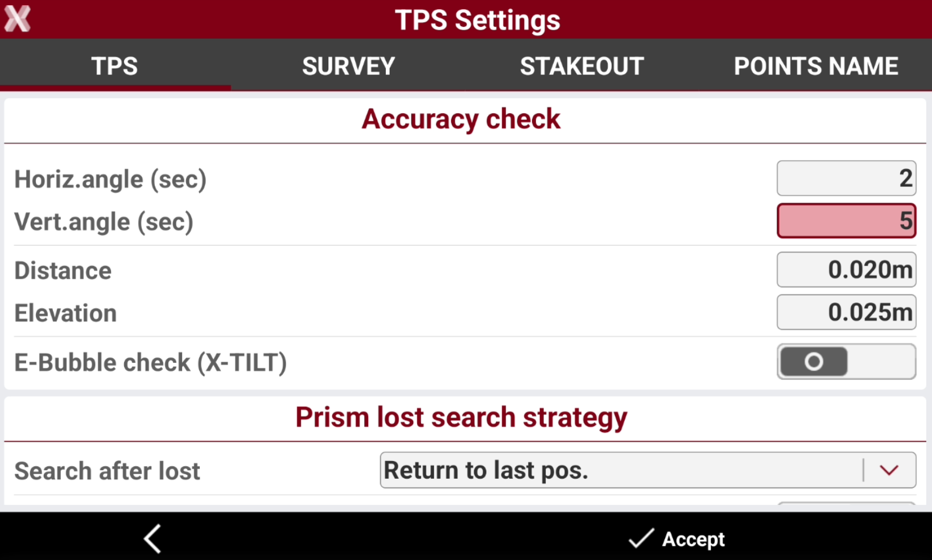Toggle the E-Bubble check (X-TILT) switch
This screenshot has height=560, width=932.
[x=846, y=362]
